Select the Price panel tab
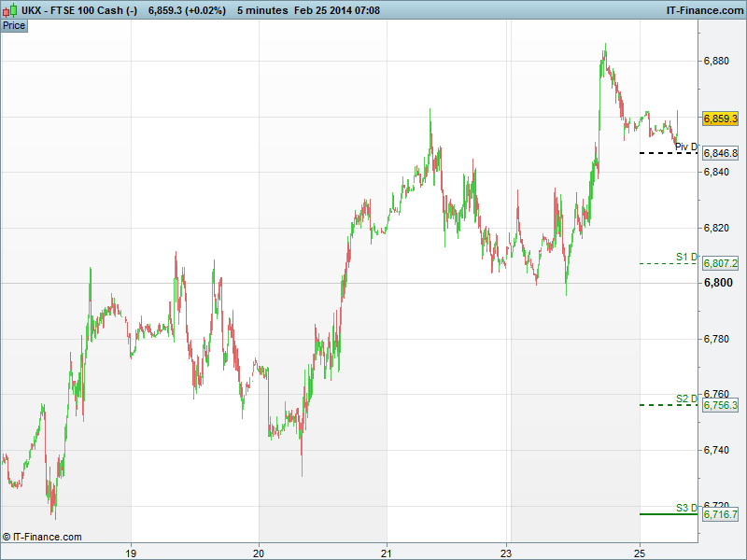The height and width of the screenshot is (560, 747). (14, 25)
